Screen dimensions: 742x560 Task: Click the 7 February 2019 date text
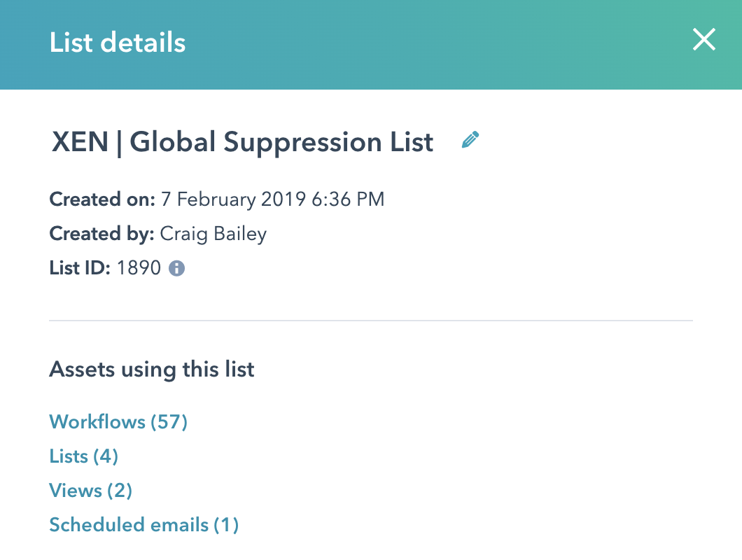click(x=233, y=199)
